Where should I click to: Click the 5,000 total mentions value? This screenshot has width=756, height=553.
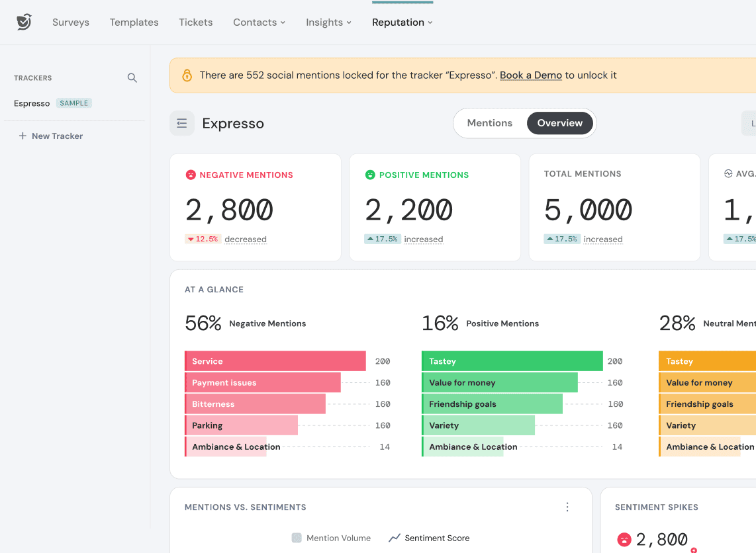589,210
